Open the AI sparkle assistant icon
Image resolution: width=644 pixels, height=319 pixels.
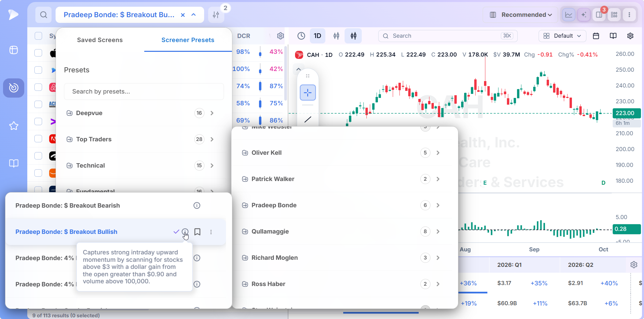[584, 15]
